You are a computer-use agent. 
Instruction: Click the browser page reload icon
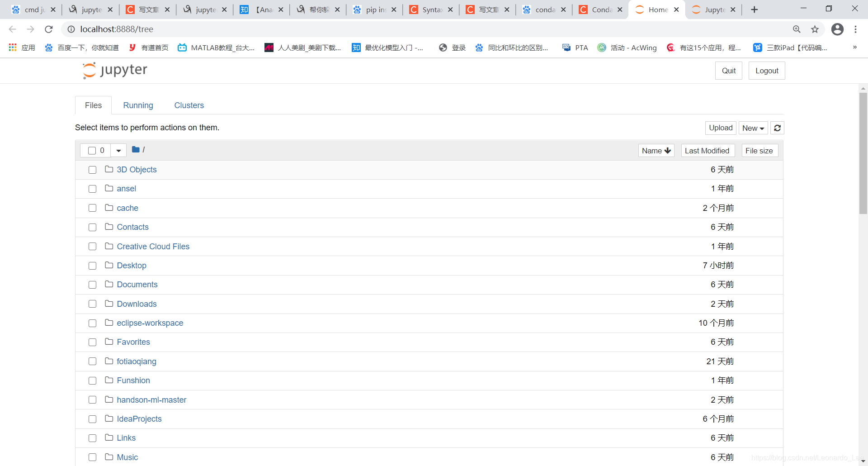[48, 29]
